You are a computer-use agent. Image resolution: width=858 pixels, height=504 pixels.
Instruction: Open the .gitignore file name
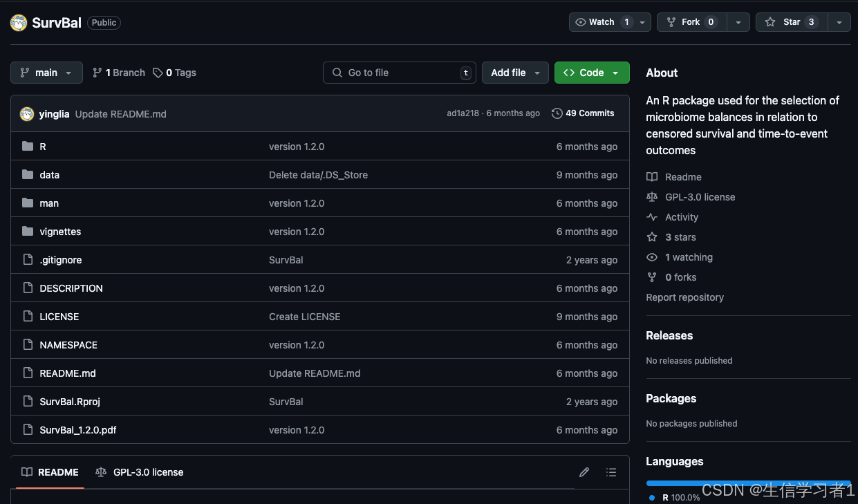point(61,260)
